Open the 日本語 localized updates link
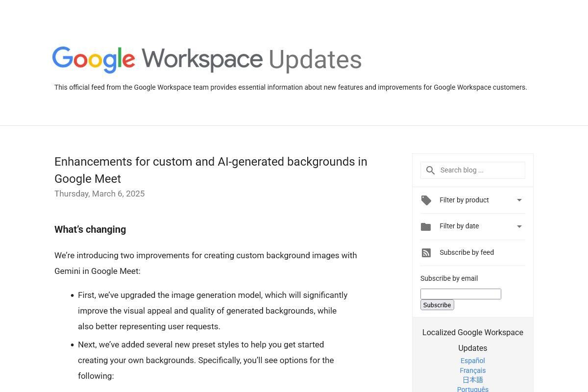Image resolution: width=588 pixels, height=392 pixels. (473, 380)
